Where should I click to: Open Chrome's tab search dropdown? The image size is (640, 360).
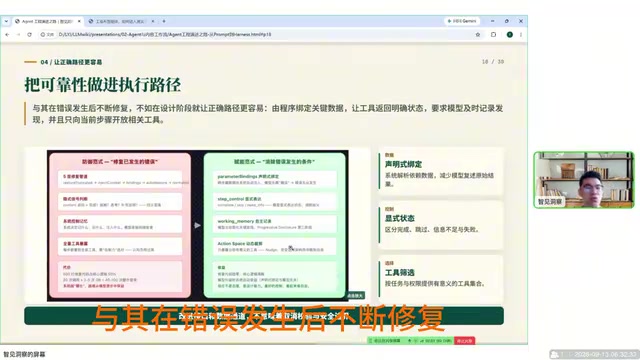tap(6, 21)
